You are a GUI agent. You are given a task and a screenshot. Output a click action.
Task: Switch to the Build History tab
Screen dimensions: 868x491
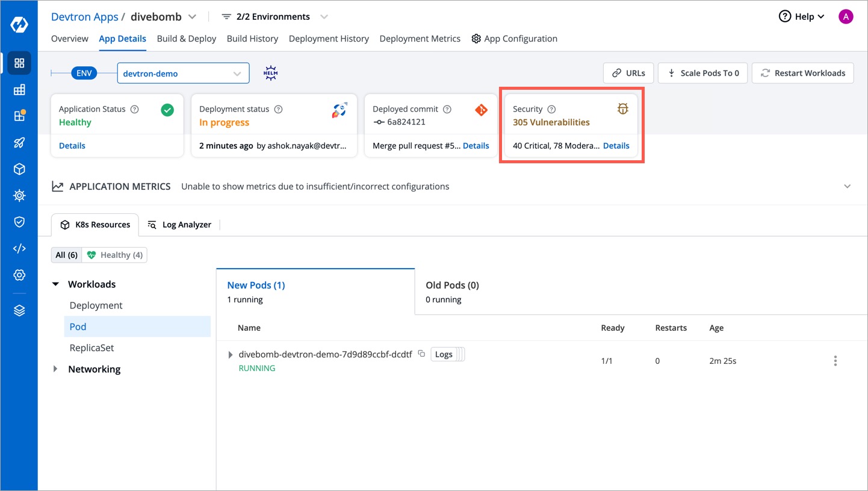(x=252, y=39)
